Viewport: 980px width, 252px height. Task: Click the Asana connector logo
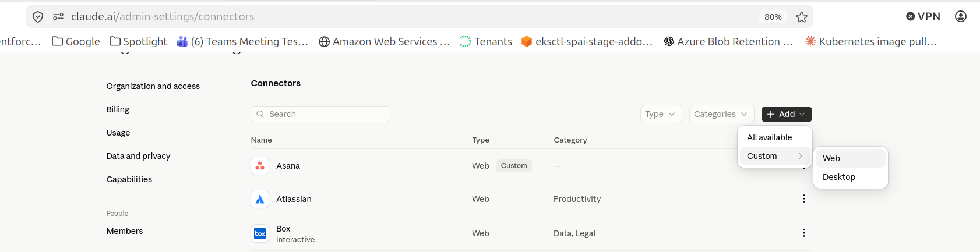(260, 166)
